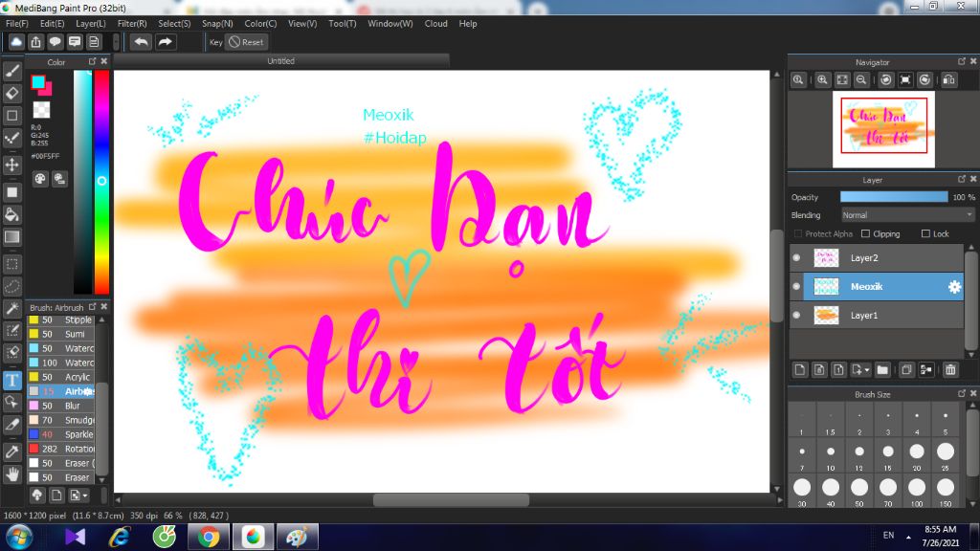Adjust the layer Opacity slider
The width and height of the screenshot is (980, 551).
coord(894,197)
